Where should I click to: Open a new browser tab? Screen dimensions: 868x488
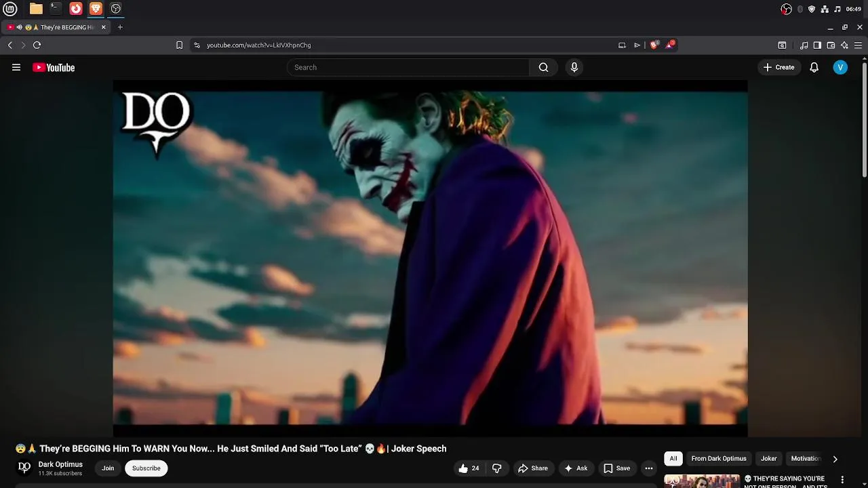(120, 27)
